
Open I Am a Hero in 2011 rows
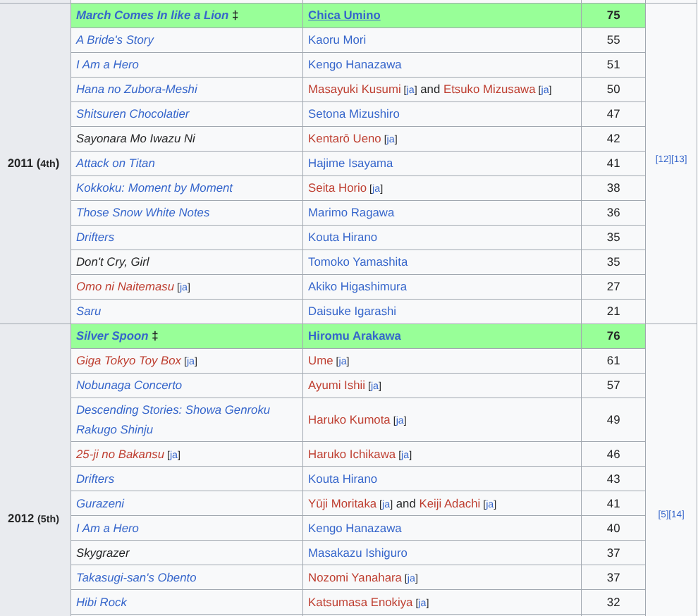[107, 65]
